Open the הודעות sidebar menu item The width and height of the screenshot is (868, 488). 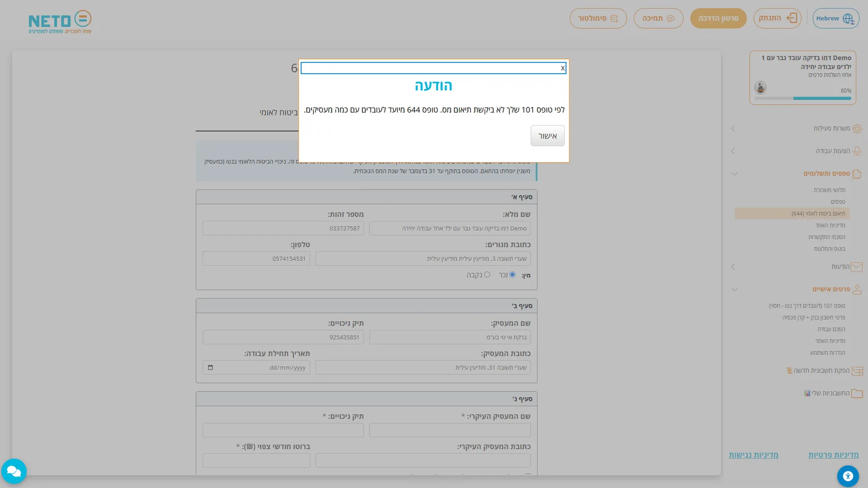(x=840, y=267)
